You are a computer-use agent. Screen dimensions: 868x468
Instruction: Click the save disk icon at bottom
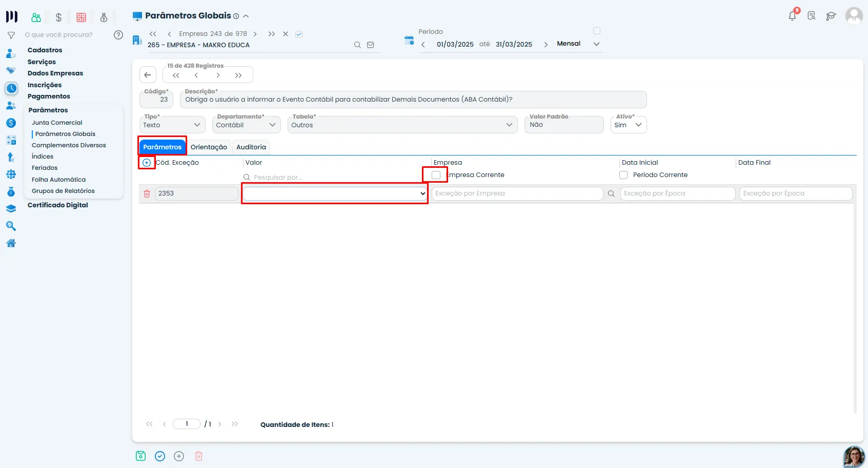click(x=140, y=456)
